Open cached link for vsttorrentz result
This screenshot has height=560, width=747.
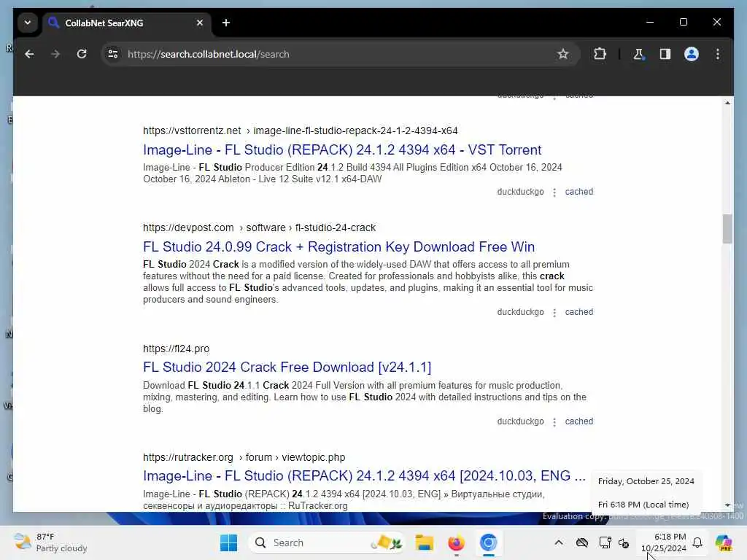coord(578,192)
